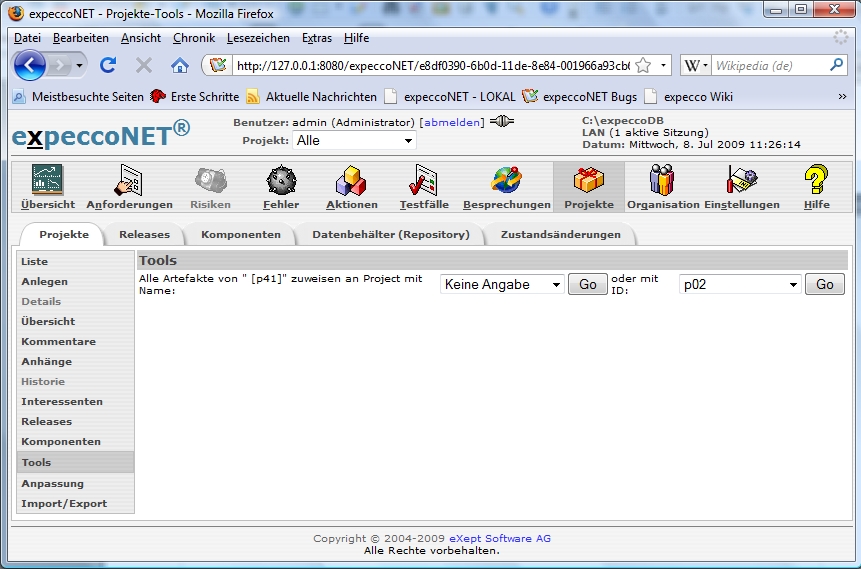Select Import/Export in the sidebar
The image size is (861, 569).
pos(64,504)
